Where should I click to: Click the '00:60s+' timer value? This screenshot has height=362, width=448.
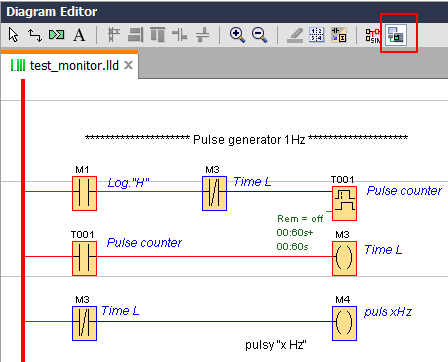(x=295, y=233)
